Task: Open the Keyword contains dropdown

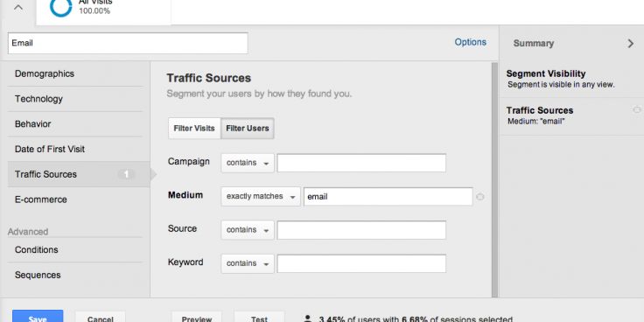Action: (248, 263)
